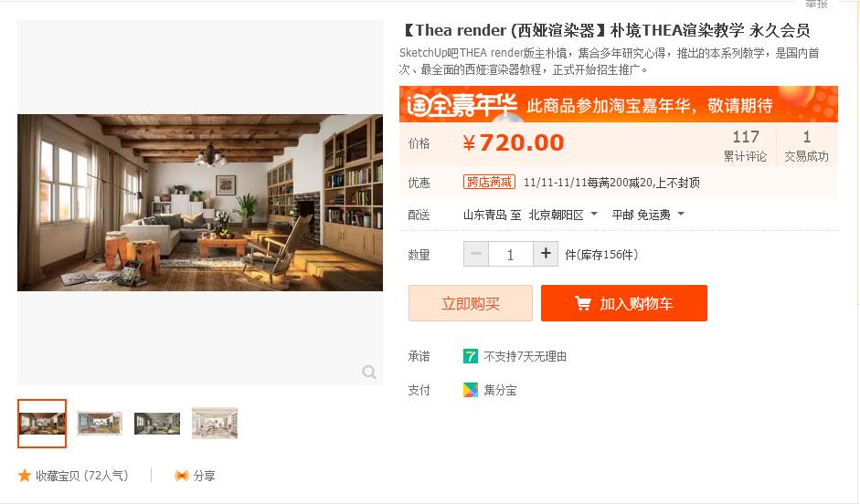
Task: View the 117 累计评论 reviews
Action: click(745, 146)
